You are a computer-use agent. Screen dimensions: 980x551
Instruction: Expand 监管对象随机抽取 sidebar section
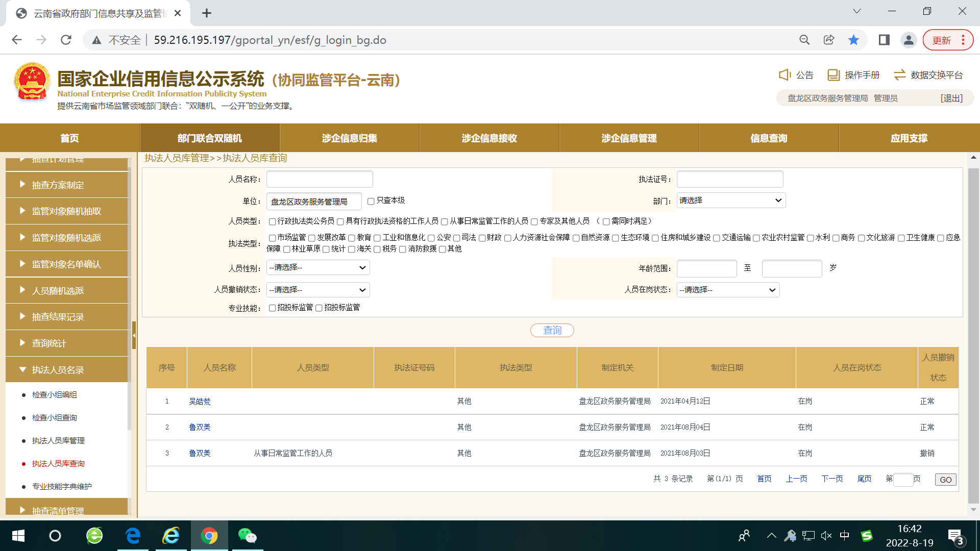(x=66, y=211)
